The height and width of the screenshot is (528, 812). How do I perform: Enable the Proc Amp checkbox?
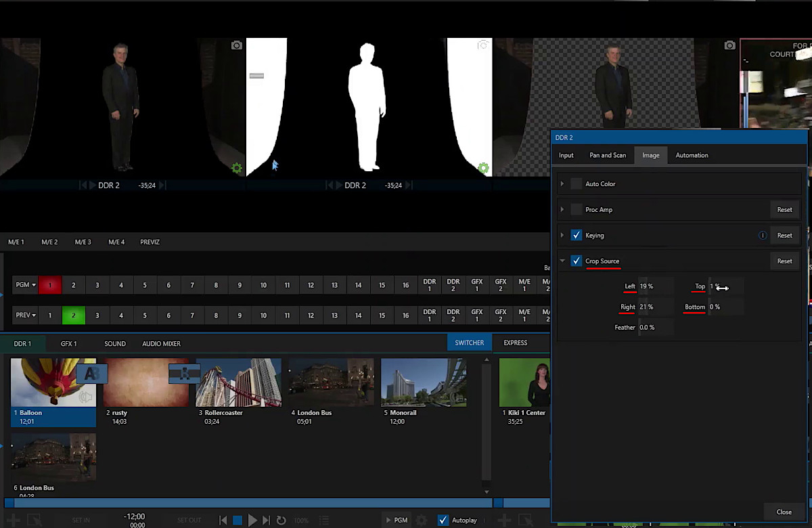tap(576, 209)
